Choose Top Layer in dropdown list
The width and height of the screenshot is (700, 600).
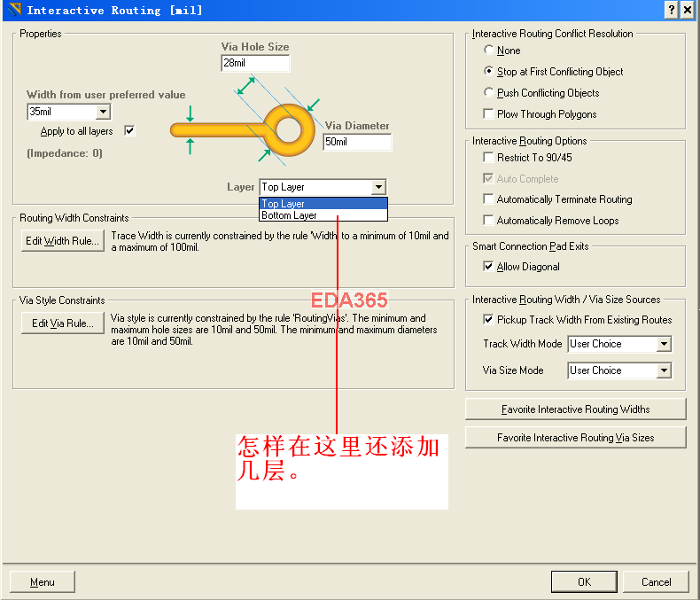pyautogui.click(x=323, y=204)
